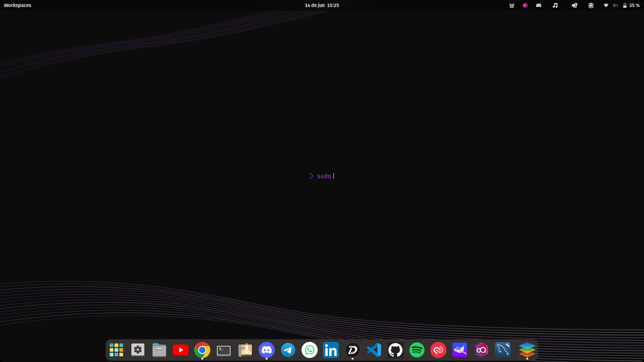644x362 pixels.
Task: Open Visual Studio Code from dock
Action: tap(374, 350)
